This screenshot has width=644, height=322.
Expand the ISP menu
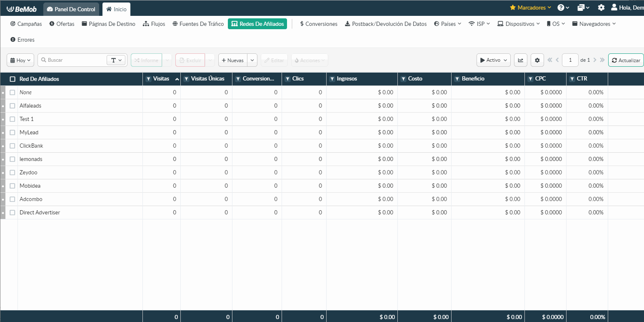[479, 24]
